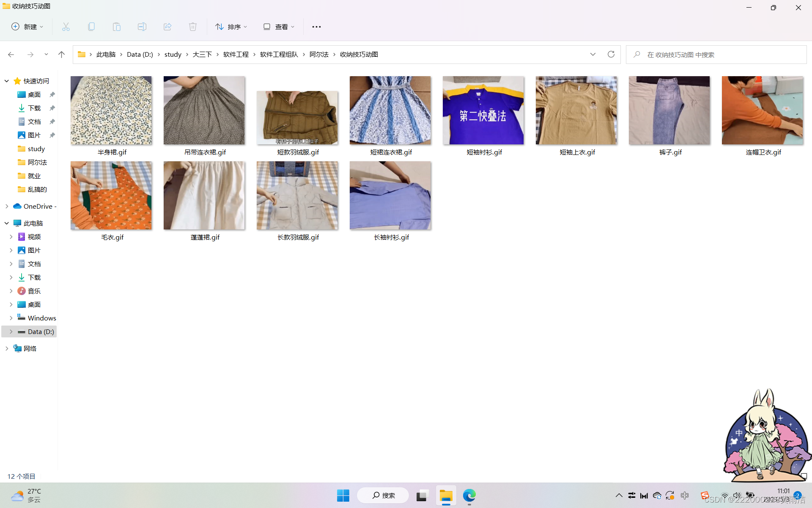Click the Copy icon in toolbar
812x508 pixels.
click(91, 27)
